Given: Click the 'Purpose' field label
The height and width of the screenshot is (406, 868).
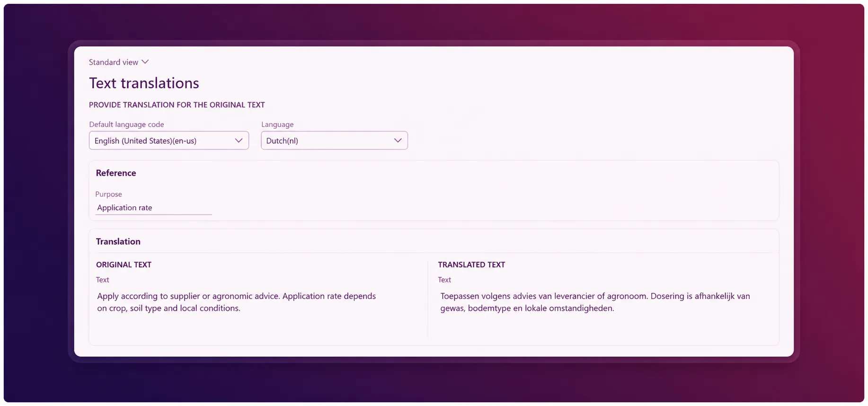Looking at the screenshot, I should pos(108,194).
